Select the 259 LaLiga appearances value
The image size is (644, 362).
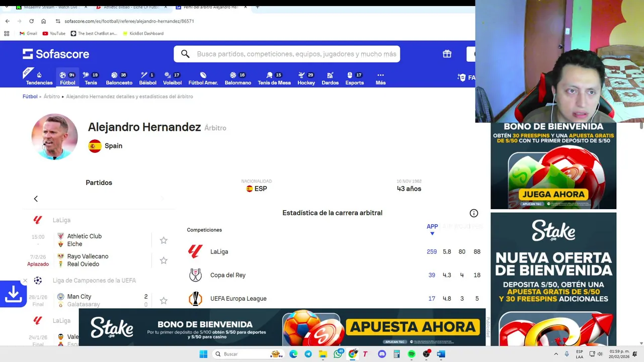coord(432,251)
